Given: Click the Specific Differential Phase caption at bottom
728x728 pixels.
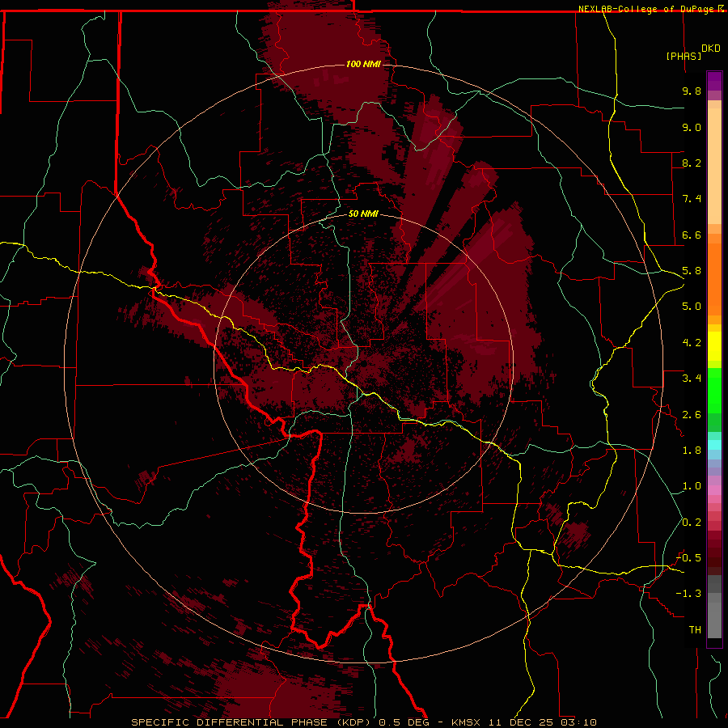Looking at the screenshot, I should coord(363,722).
